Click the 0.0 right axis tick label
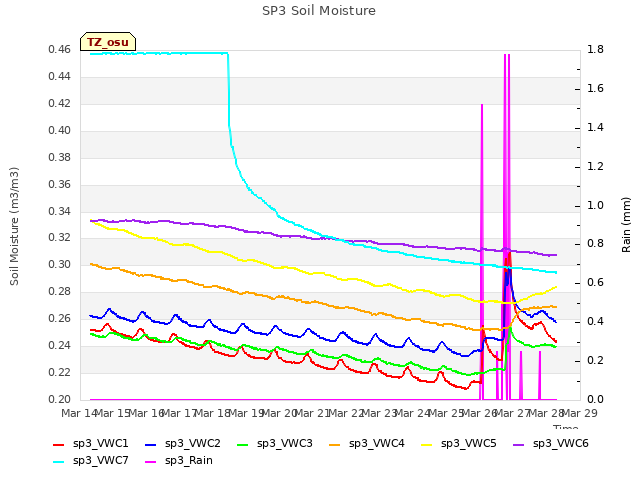 pos(595,400)
